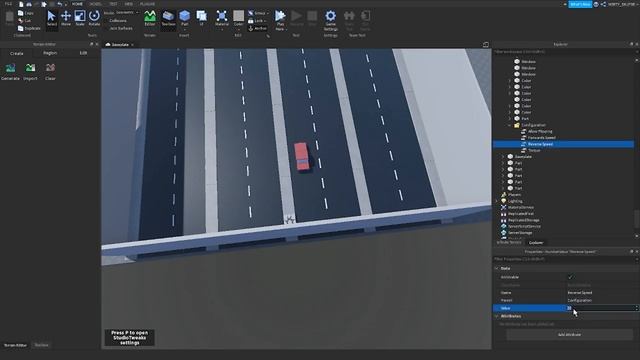
Task: Expand the Lighting service node
Action: (497, 201)
